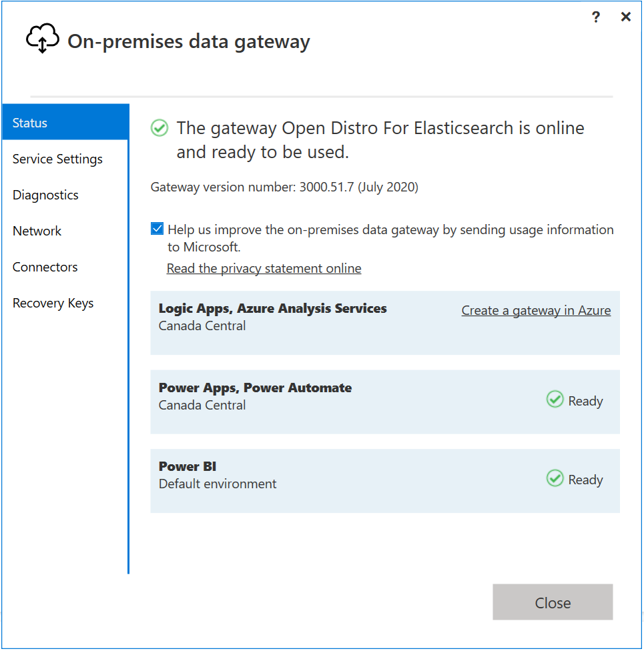
Task: Click Ready label in Power Apps row
Action: 585,401
